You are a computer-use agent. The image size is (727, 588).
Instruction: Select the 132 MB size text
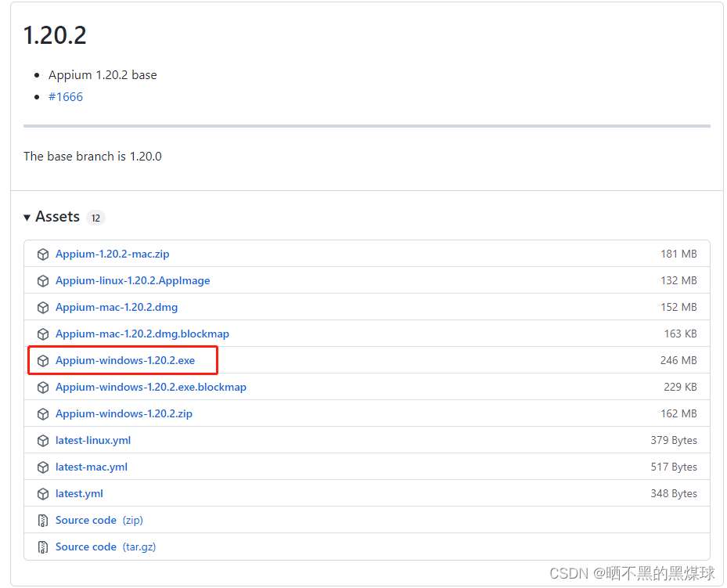pos(678,280)
